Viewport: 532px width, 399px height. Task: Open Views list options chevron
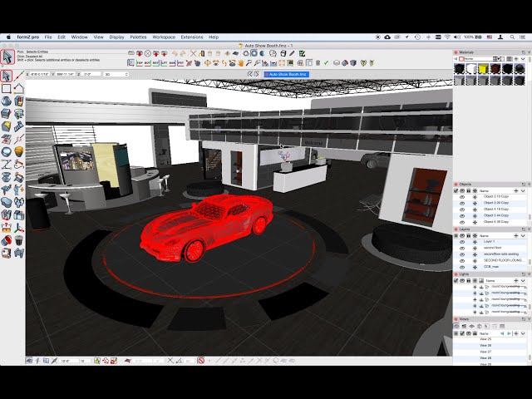tap(523, 333)
